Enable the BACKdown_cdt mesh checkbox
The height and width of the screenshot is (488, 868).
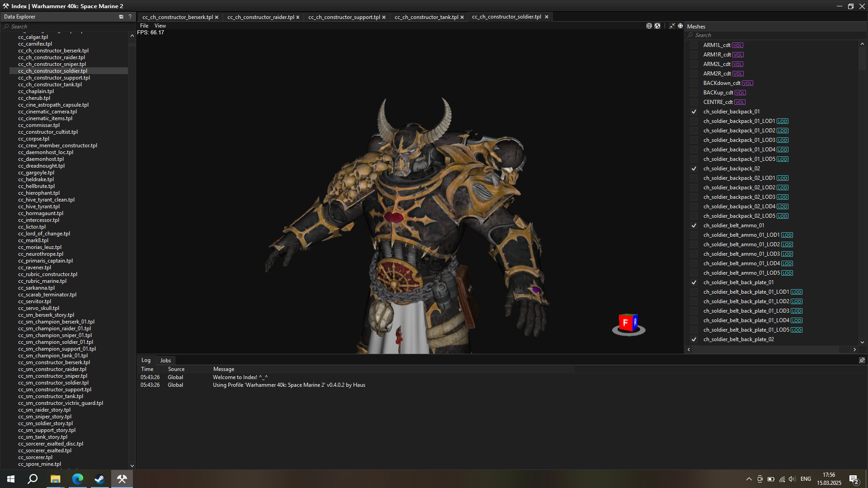click(x=694, y=83)
